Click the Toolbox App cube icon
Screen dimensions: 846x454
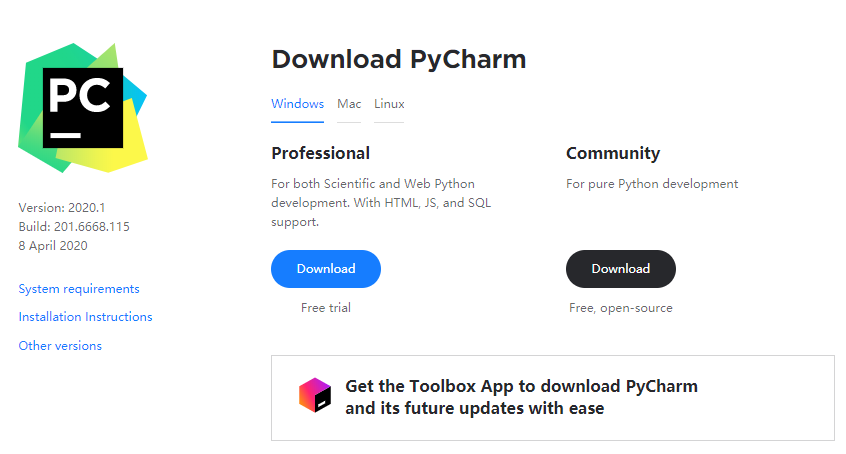[x=315, y=395]
